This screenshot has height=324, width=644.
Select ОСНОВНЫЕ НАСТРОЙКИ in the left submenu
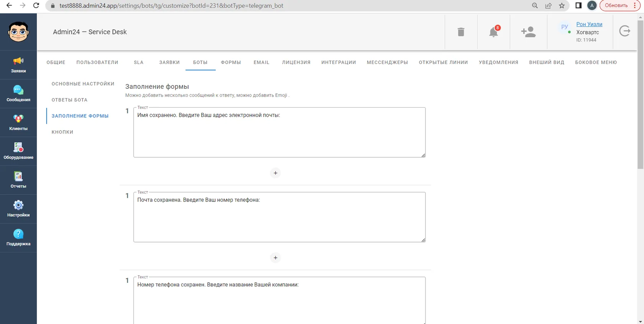(x=83, y=84)
